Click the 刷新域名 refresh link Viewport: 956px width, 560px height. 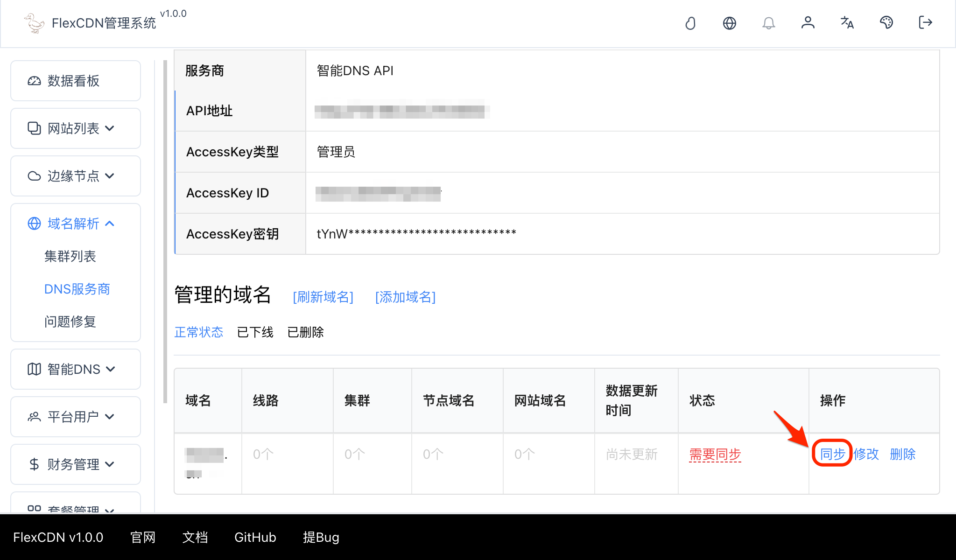pos(323,297)
